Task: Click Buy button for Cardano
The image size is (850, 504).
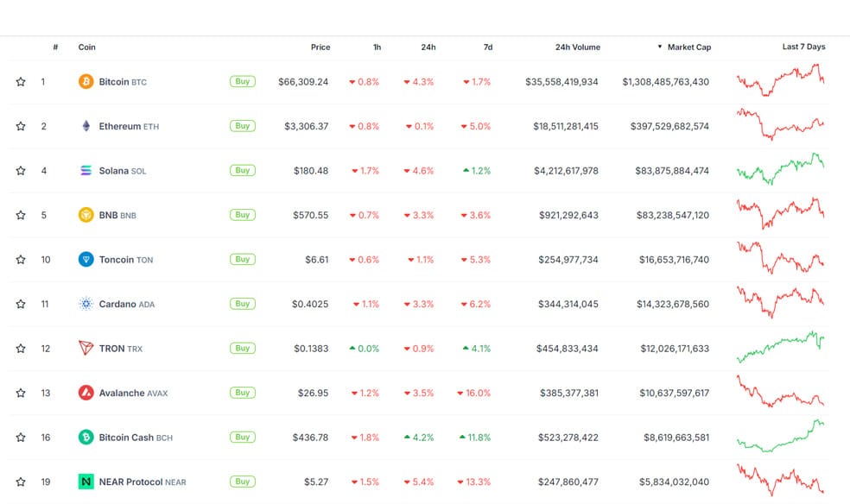Action: click(x=243, y=303)
